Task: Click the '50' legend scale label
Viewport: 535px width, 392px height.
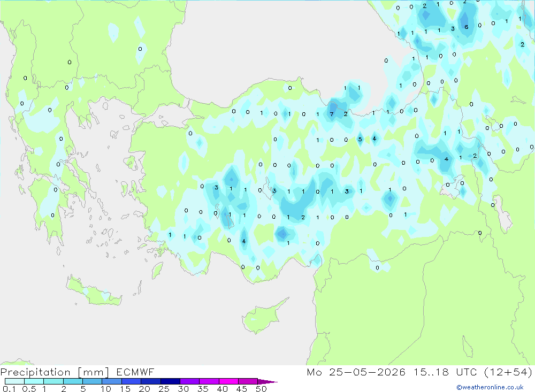Action: tap(262, 389)
